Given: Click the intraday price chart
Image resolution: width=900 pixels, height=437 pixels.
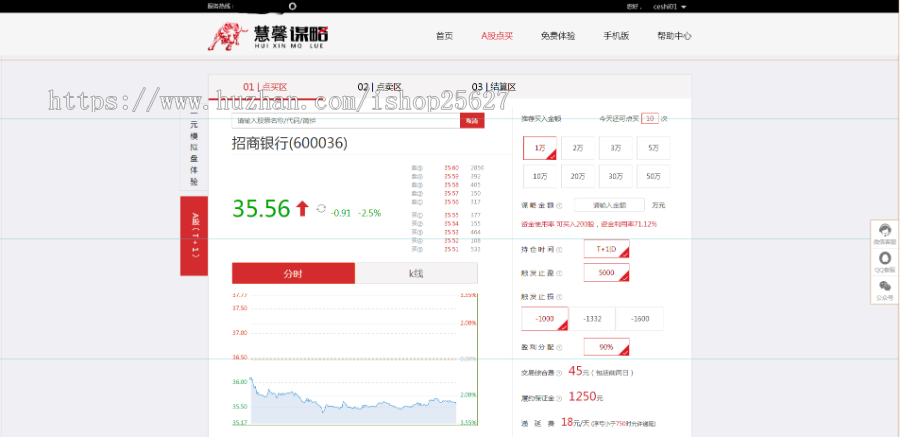Looking at the screenshot, I should tap(355, 359).
